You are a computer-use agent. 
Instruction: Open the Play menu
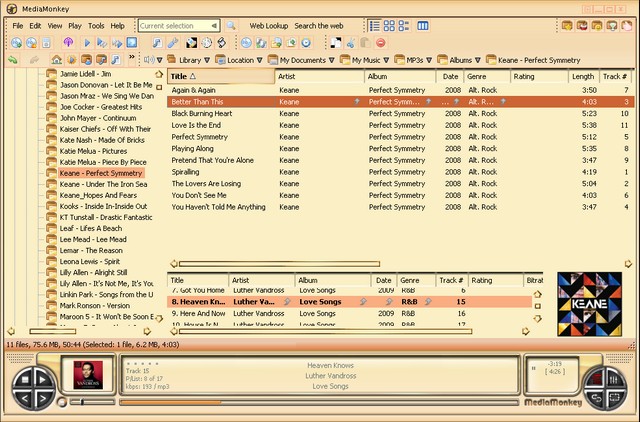75,26
